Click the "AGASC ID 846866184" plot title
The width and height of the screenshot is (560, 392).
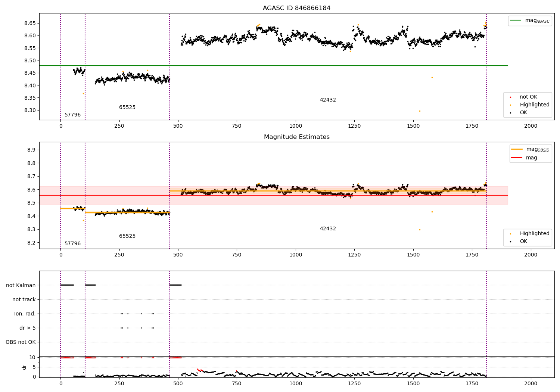click(296, 8)
